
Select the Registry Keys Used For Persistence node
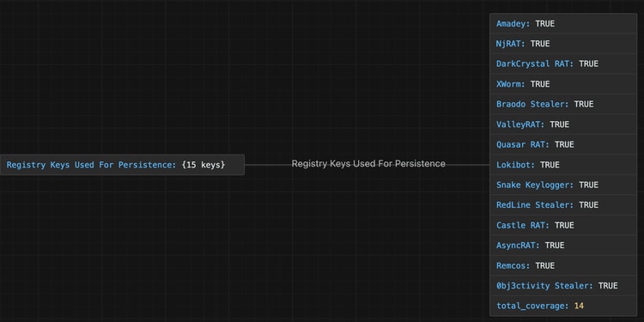pos(122,165)
